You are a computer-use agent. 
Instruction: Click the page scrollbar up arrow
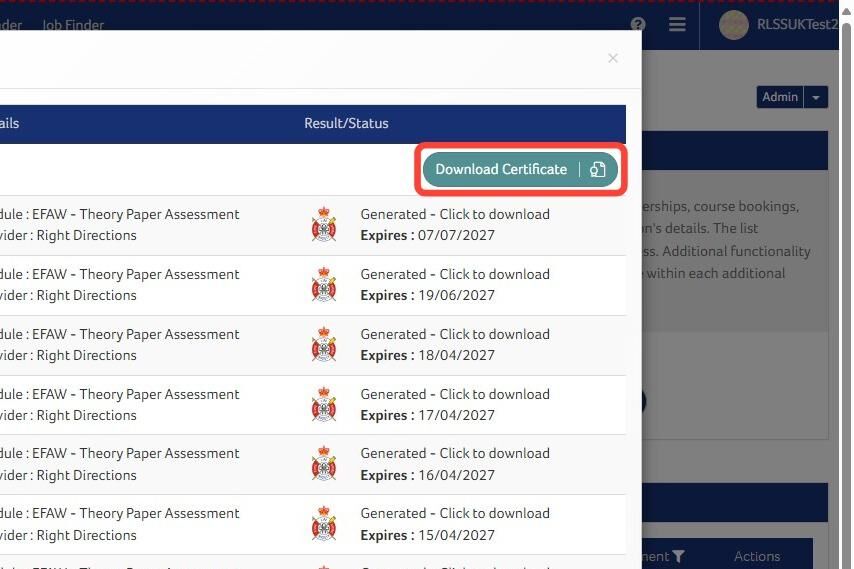(x=846, y=10)
